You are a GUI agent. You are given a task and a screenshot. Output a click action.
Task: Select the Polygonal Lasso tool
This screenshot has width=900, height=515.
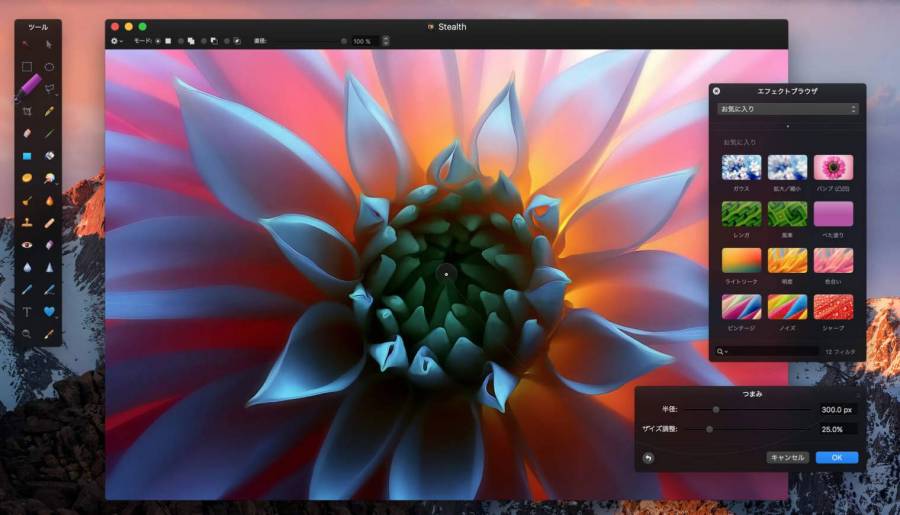click(x=50, y=89)
